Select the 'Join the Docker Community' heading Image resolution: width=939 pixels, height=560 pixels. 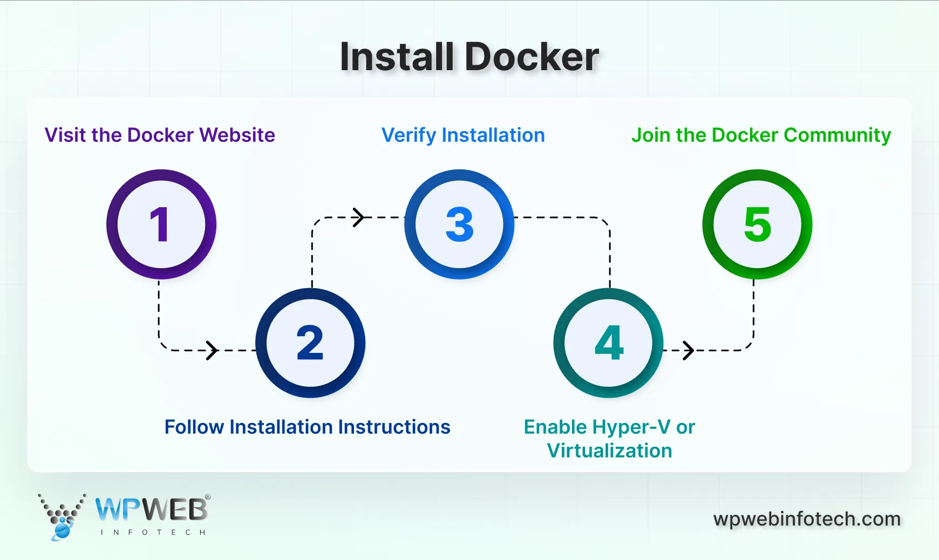762,135
